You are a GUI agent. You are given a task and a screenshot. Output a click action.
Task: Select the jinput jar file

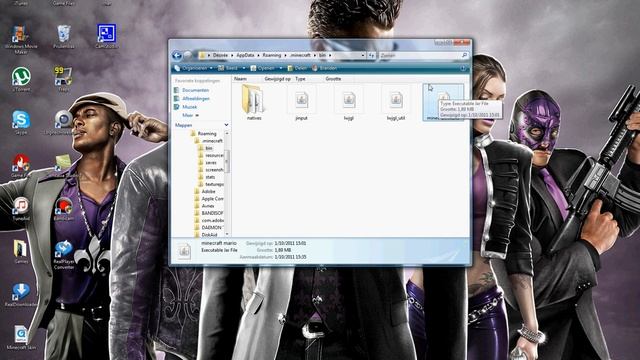301,102
